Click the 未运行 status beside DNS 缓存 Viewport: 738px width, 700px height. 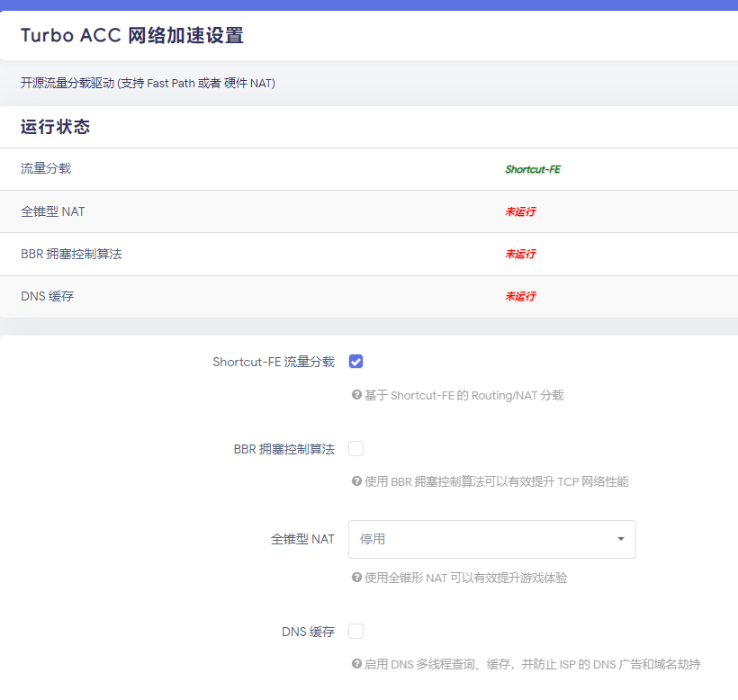point(520,297)
